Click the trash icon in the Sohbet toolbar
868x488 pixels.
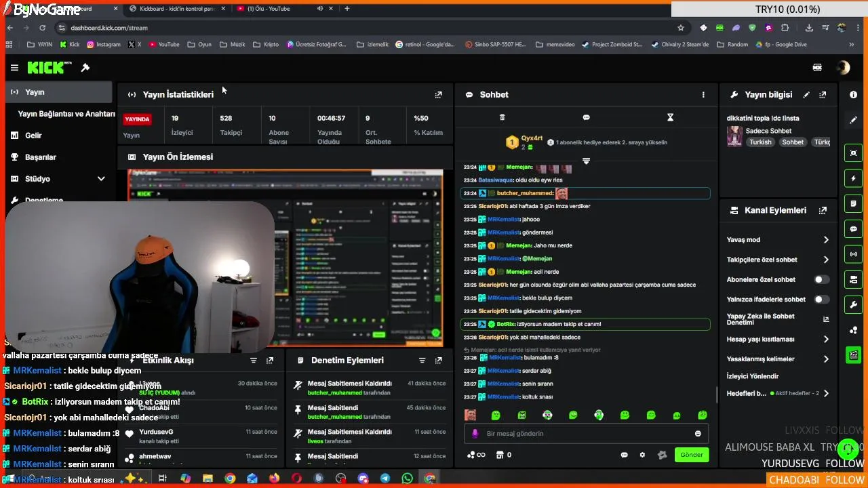pos(502,117)
